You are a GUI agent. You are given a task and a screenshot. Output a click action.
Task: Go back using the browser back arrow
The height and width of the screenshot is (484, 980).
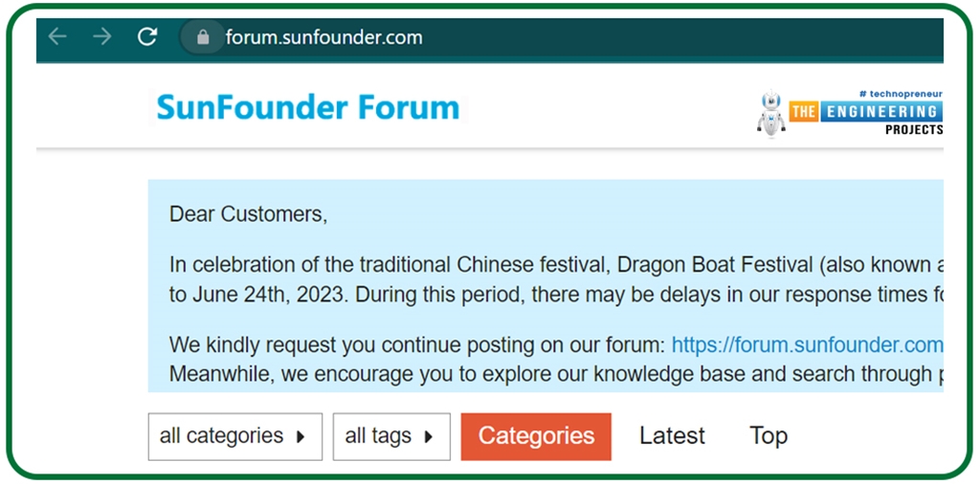coord(58,37)
